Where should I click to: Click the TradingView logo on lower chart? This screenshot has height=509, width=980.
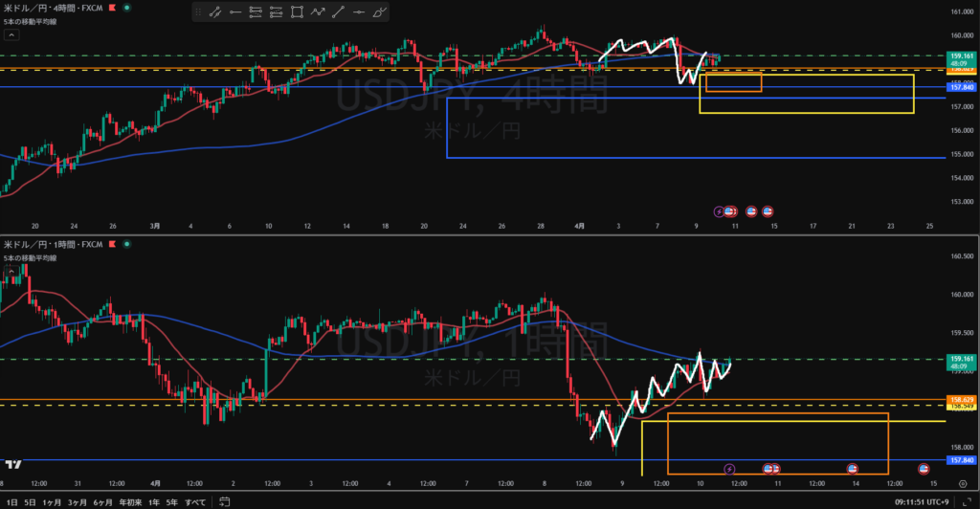(x=12, y=465)
